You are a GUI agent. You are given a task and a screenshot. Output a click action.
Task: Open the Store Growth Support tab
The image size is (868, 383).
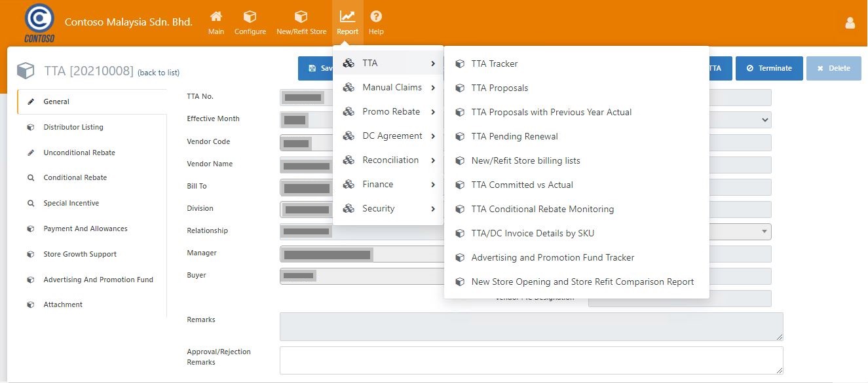coord(80,255)
